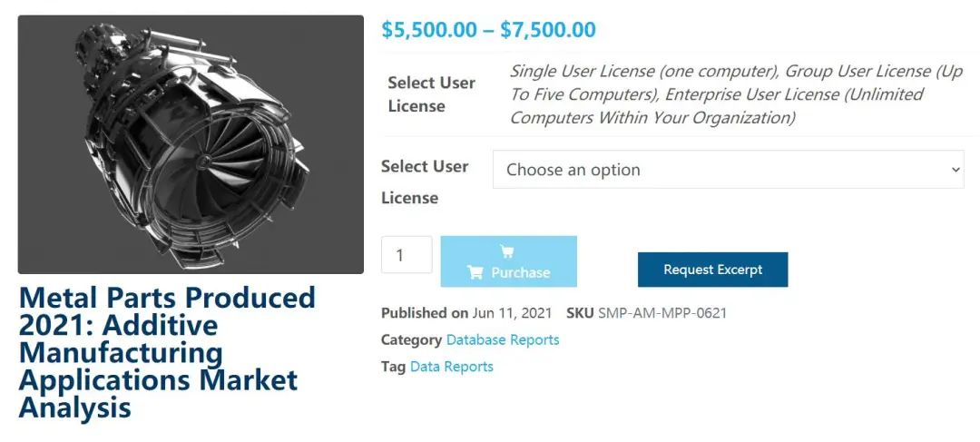The image size is (980, 442).
Task: Click the upper shopping cart icon
Action: click(507, 251)
